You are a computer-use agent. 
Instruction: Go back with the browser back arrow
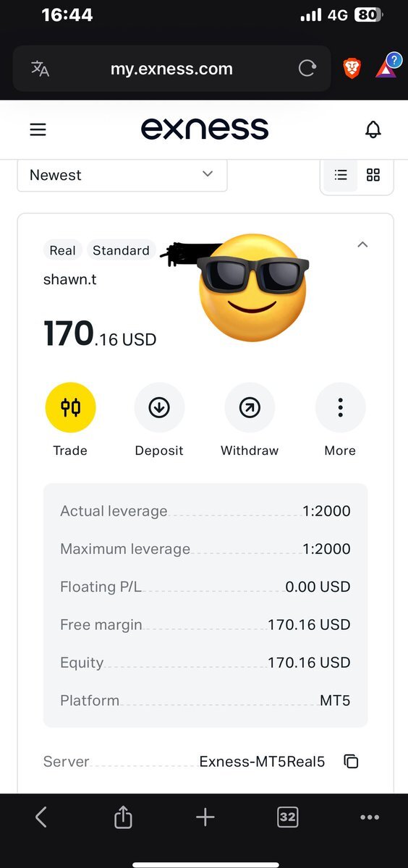pos(41,817)
